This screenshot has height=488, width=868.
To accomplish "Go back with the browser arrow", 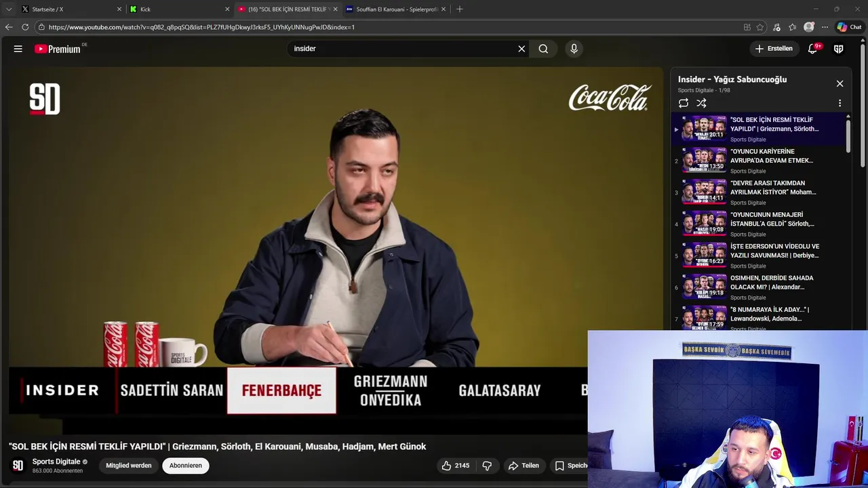I will tap(8, 27).
